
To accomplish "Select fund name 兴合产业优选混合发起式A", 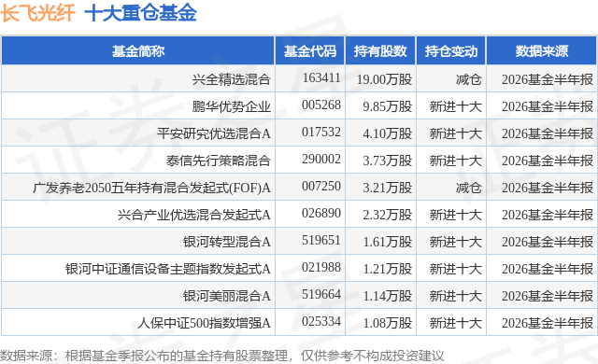I will tap(194, 215).
